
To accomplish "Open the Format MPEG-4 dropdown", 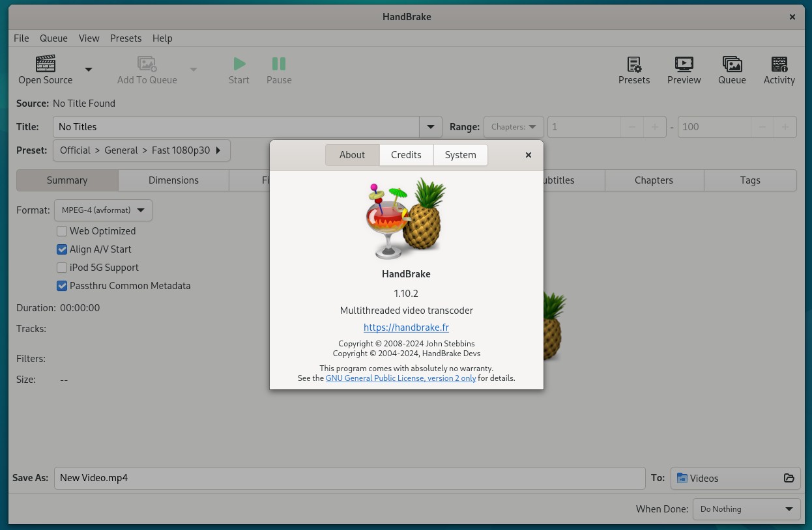I will click(x=103, y=210).
